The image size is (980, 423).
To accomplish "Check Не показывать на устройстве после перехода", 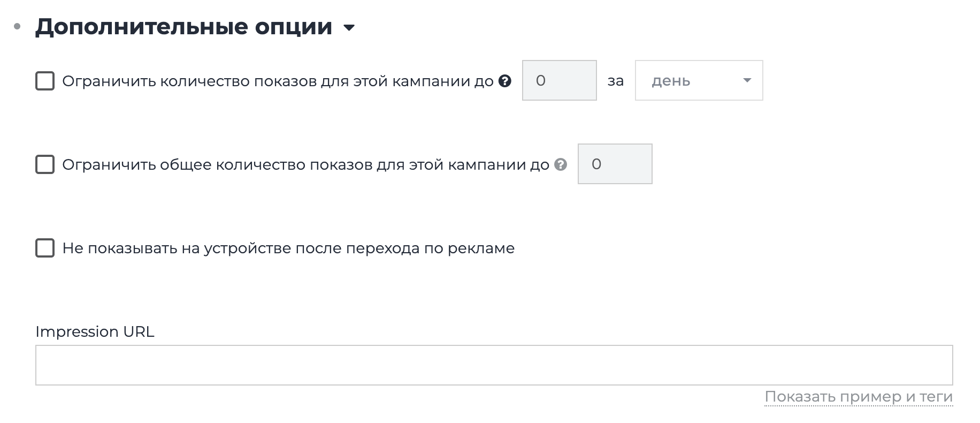I will pyautogui.click(x=45, y=248).
